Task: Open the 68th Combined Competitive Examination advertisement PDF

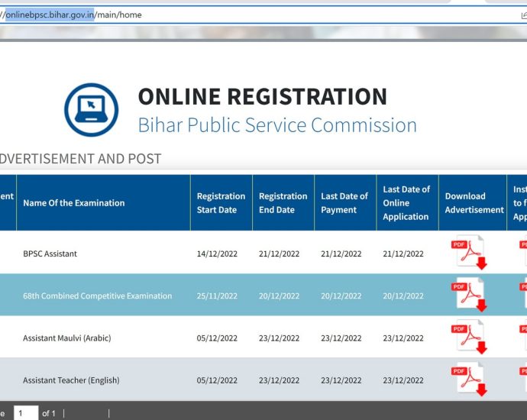Action: (x=470, y=295)
